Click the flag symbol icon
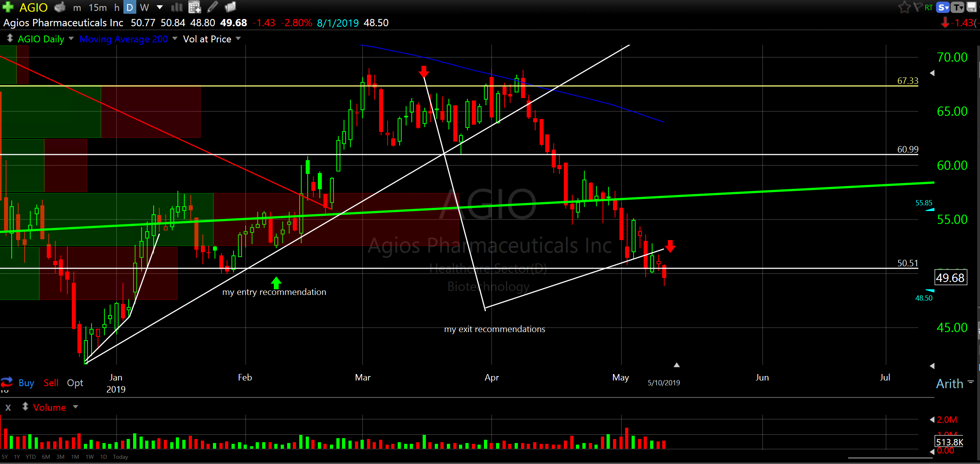Screen dimensions: 980x464 pos(917,7)
